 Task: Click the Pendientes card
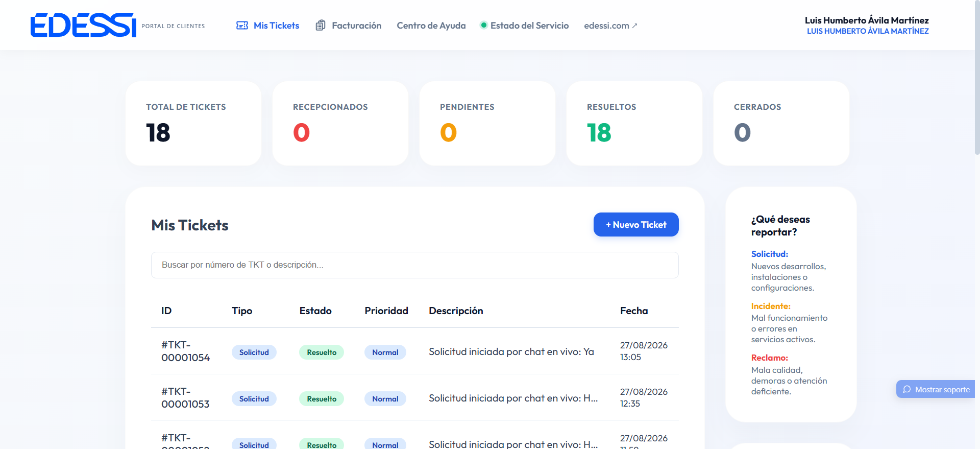(x=487, y=123)
